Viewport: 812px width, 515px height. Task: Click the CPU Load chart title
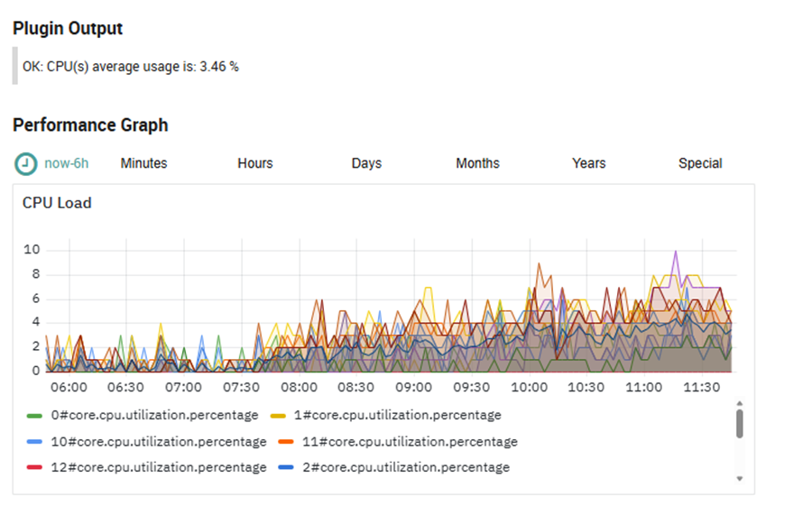57,203
